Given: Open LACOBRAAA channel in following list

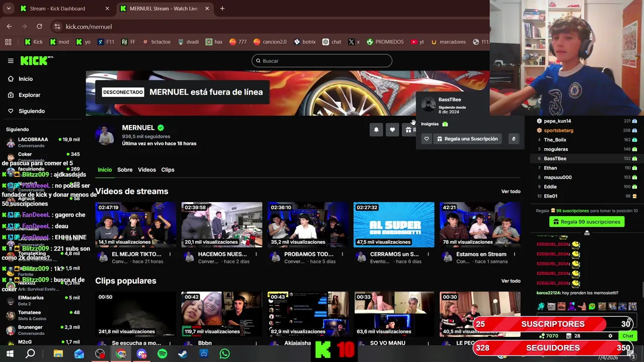Looking at the screenshot, I should [x=43, y=142].
